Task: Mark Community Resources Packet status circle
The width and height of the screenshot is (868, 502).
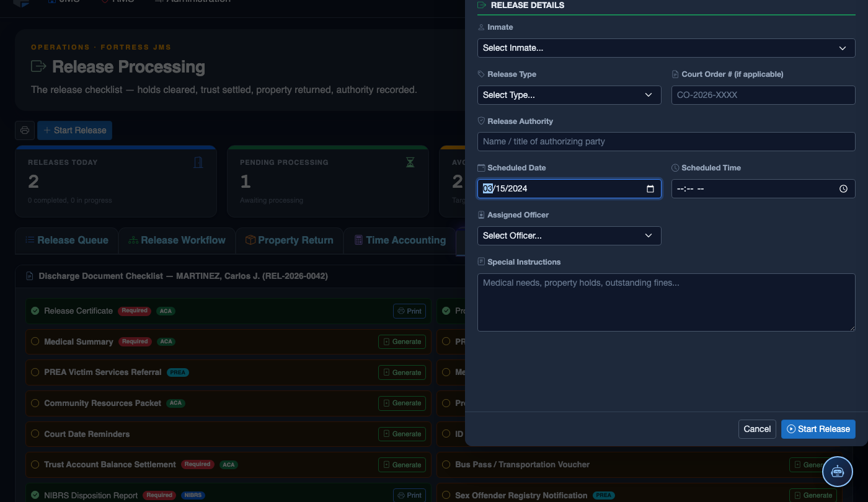Action: pos(35,403)
